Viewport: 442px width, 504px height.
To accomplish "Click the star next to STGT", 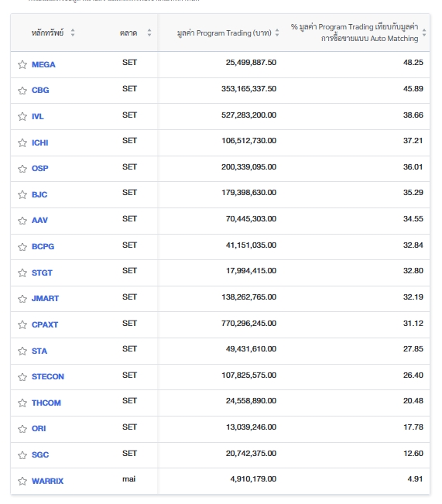I will pos(22,273).
